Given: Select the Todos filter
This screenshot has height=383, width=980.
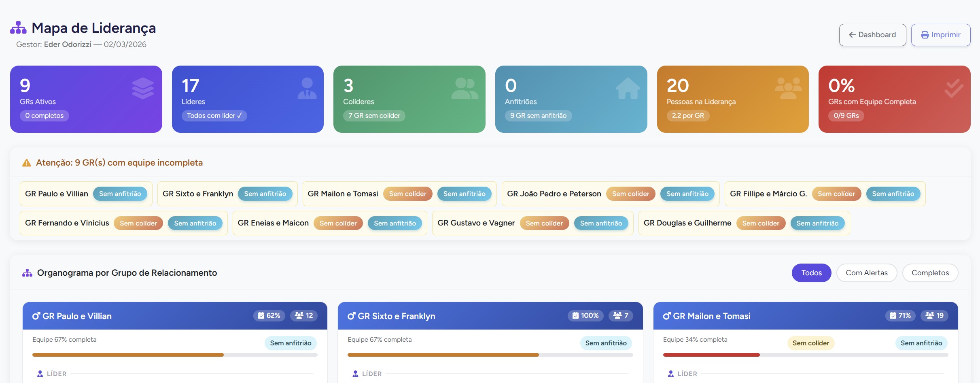Looking at the screenshot, I should coord(811,273).
